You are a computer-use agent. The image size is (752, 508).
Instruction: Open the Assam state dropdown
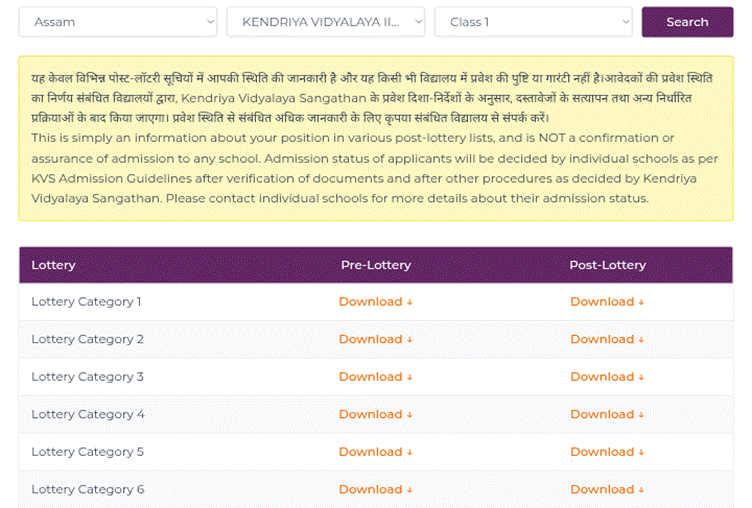(x=118, y=22)
